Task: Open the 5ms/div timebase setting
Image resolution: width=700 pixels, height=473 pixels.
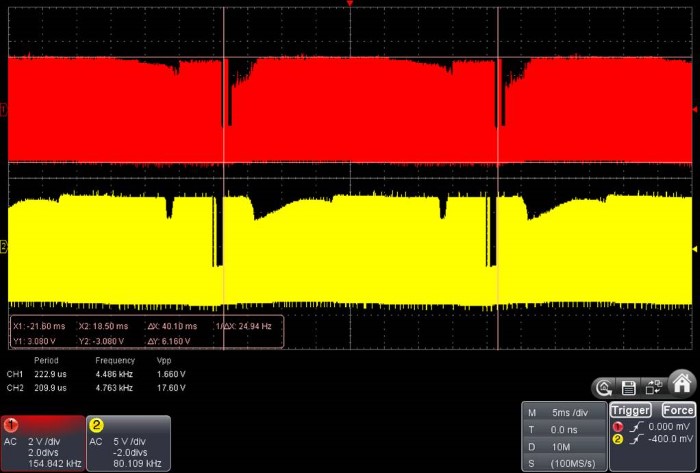Action: pyautogui.click(x=565, y=413)
